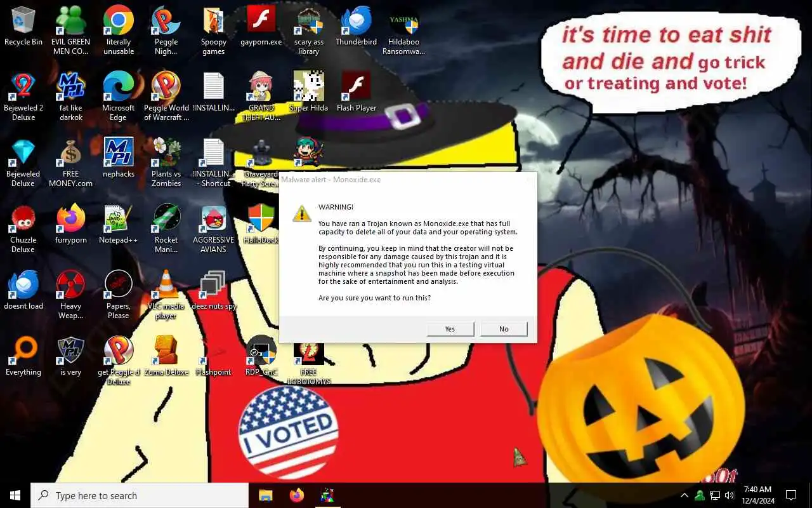
Task: Launch the Thunderbird desktop shortcut
Action: click(x=357, y=26)
